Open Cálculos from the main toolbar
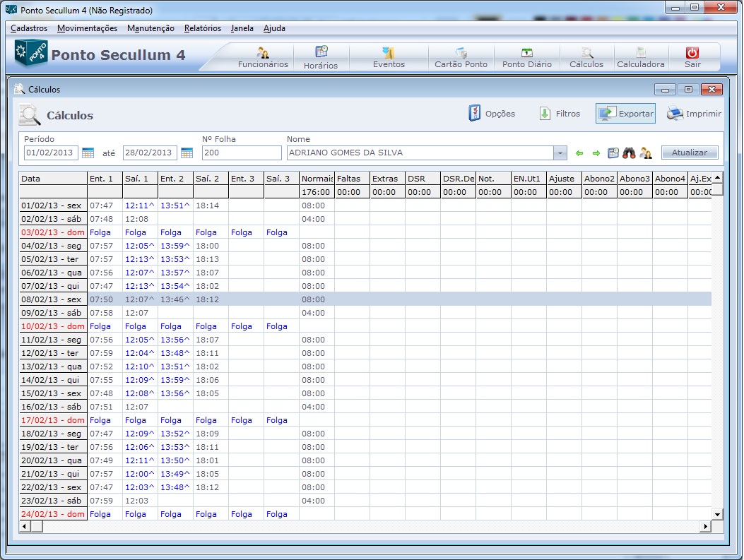Viewport: 744px width, 560px height. [586, 58]
